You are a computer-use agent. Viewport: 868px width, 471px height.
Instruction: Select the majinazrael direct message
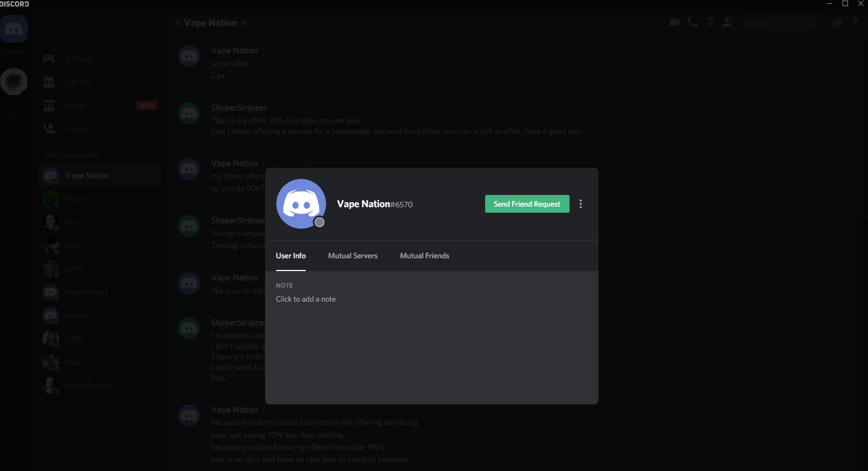coord(100,292)
